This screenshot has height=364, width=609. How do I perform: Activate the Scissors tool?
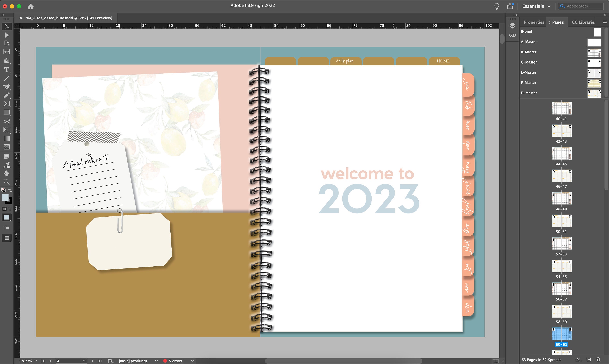[7, 122]
